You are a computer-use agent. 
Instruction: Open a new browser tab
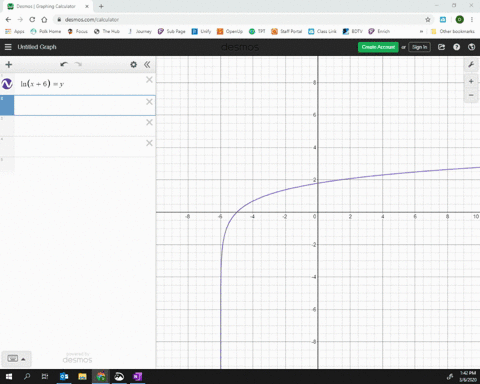[x=101, y=6]
